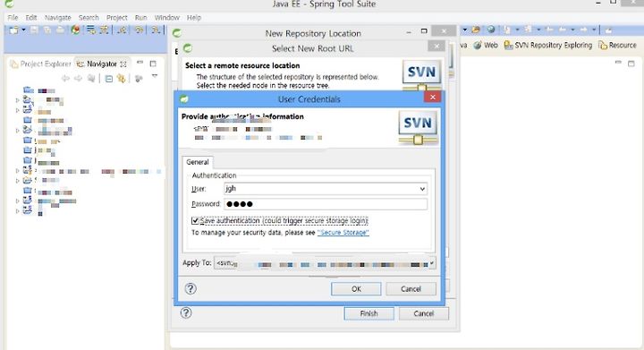Screen dimensions: 644x350
Task: Switch to the Project Explorer tab
Action: 41,64
